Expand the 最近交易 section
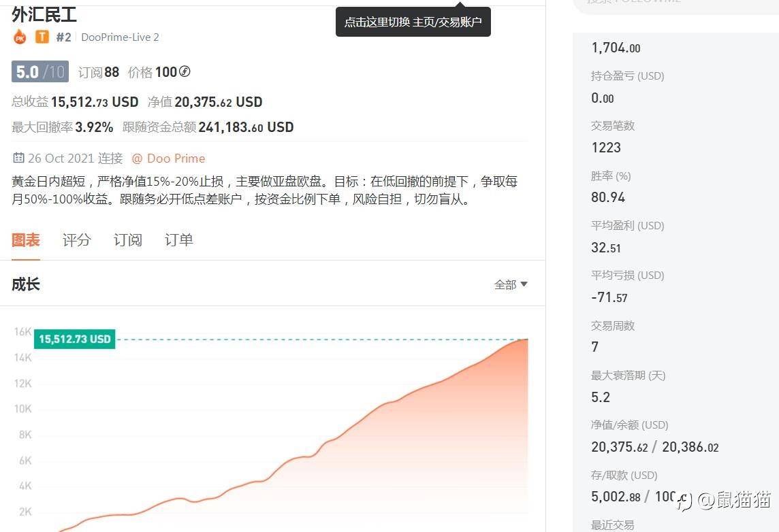779x532 pixels. click(x=614, y=524)
